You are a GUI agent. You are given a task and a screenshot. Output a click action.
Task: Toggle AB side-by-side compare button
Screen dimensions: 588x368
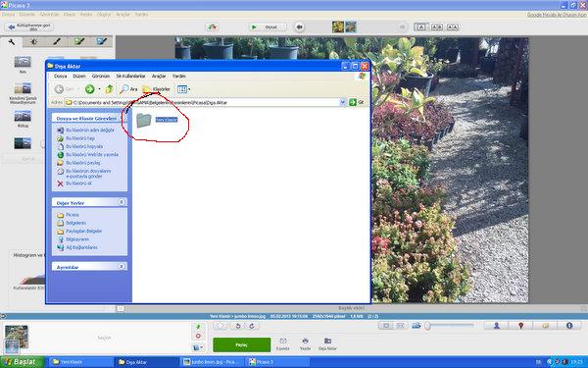(x=437, y=27)
